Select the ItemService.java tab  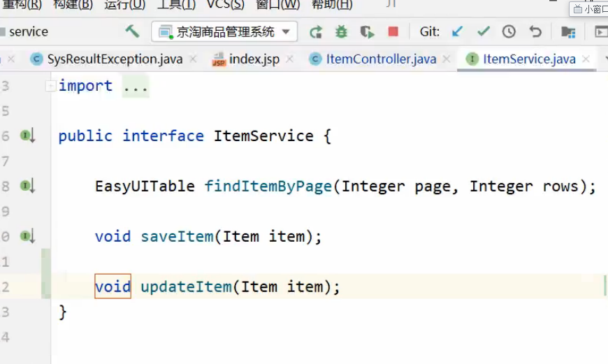pyautogui.click(x=529, y=59)
